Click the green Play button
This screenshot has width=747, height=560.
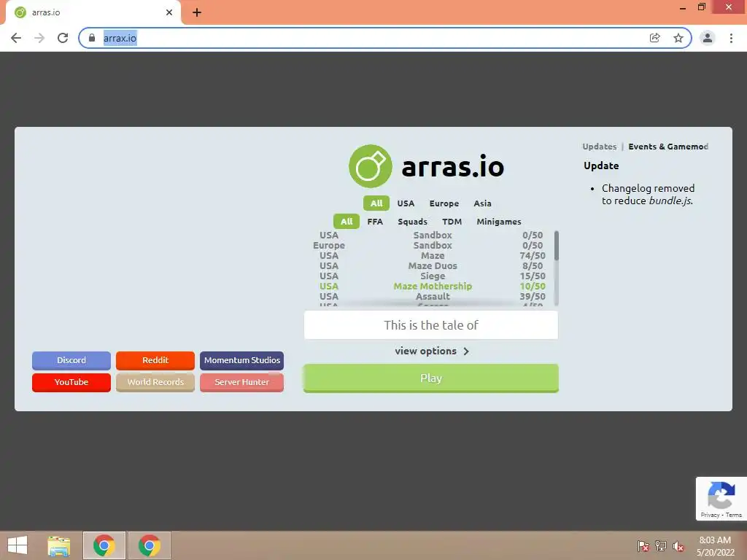[x=430, y=378]
